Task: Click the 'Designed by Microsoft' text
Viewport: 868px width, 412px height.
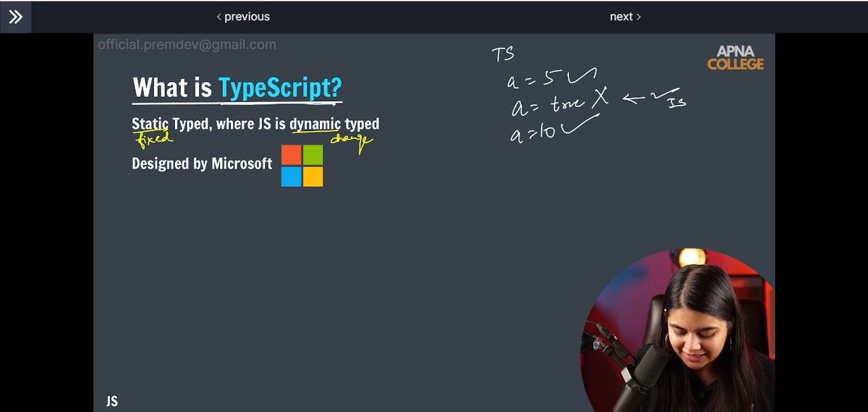Action: coord(202,164)
